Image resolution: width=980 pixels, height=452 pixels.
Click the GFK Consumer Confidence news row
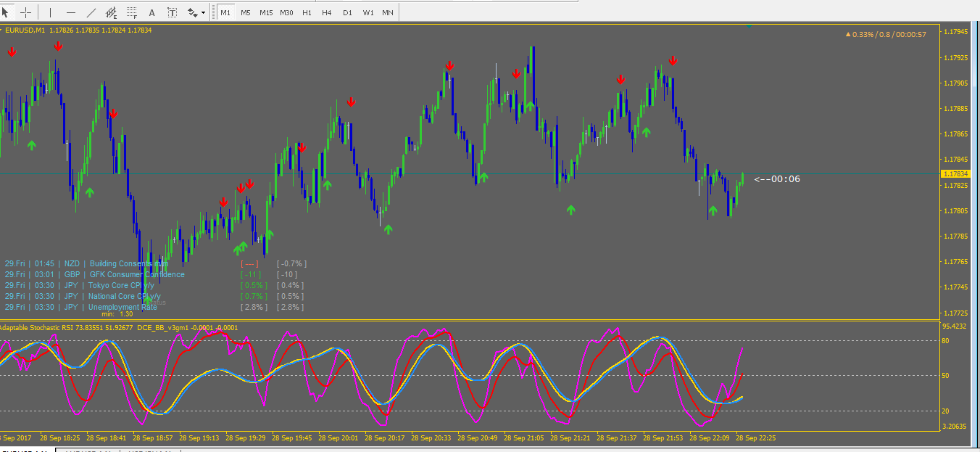click(136, 274)
